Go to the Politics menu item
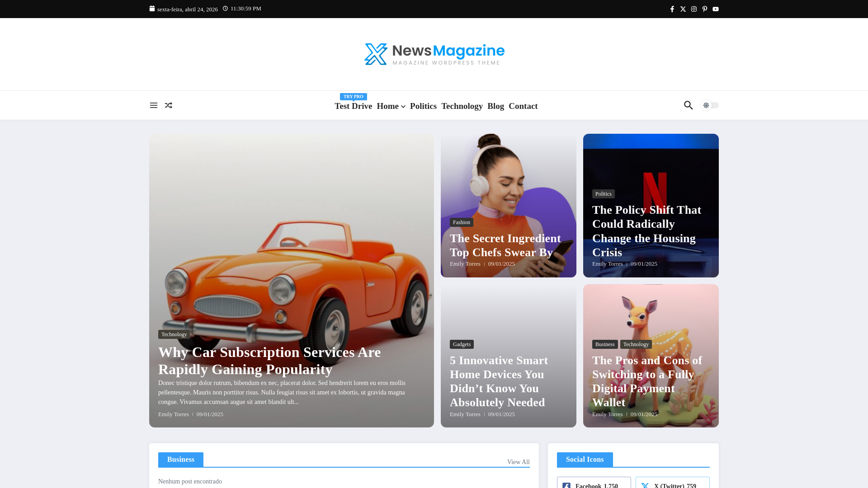Screen dimensions: 868x488 pyautogui.click(x=423, y=106)
